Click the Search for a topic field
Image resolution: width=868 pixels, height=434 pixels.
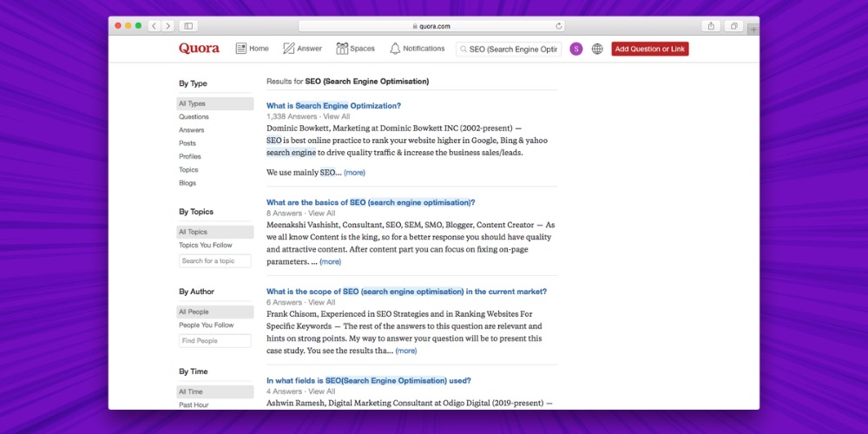pos(215,261)
